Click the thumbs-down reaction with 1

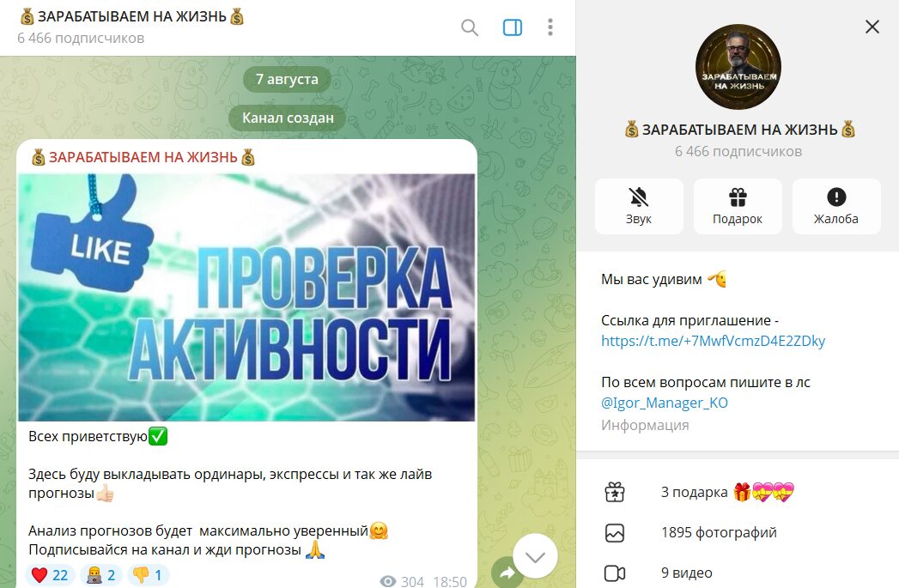(x=148, y=575)
